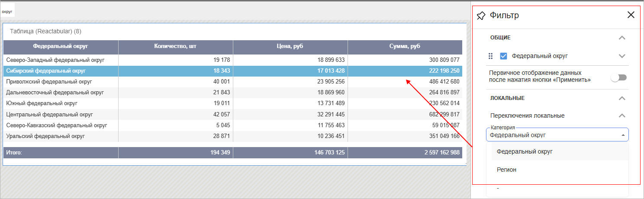644x199 pixels.
Task: Sort by Количество, шт column header
Action: tap(175, 47)
